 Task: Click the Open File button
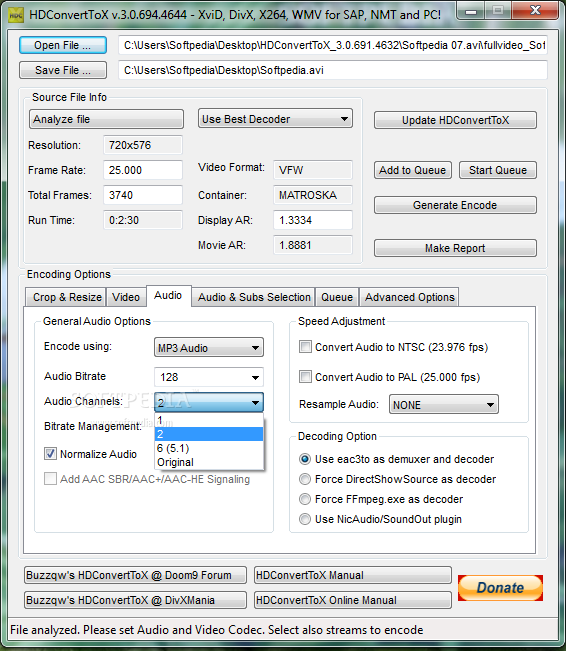click(63, 45)
